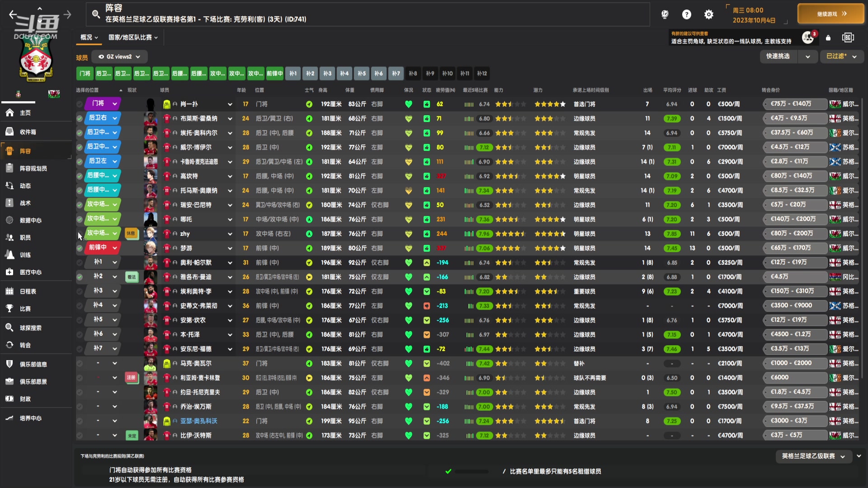Open player name 亚瑟·奥孔科沃
The width and height of the screenshot is (868, 488).
[198, 421]
